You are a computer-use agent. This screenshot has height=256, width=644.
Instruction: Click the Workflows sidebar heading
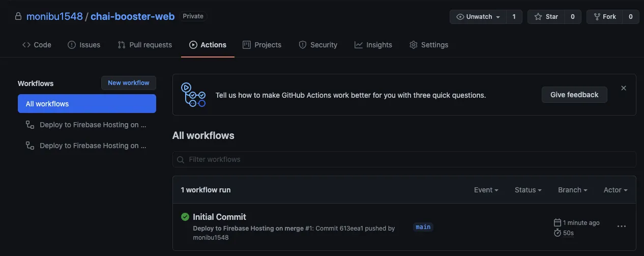tap(36, 83)
